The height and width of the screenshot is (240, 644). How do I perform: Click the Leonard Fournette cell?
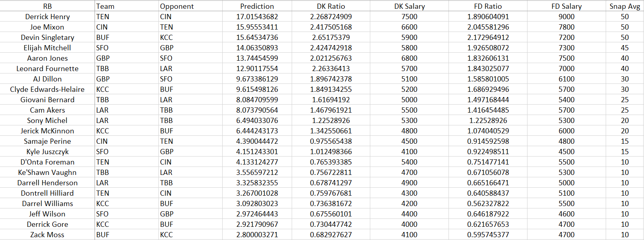[x=47, y=68]
